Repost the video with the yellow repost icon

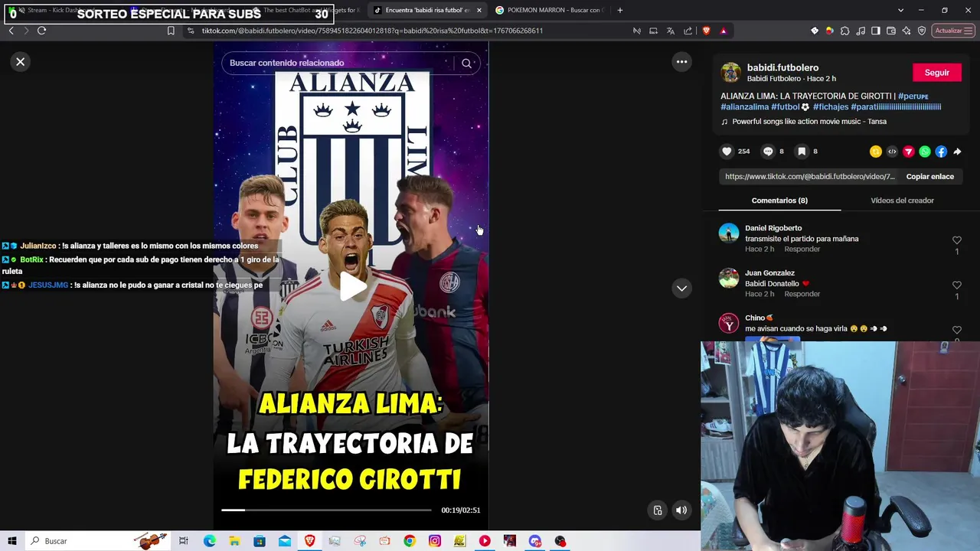876,152
